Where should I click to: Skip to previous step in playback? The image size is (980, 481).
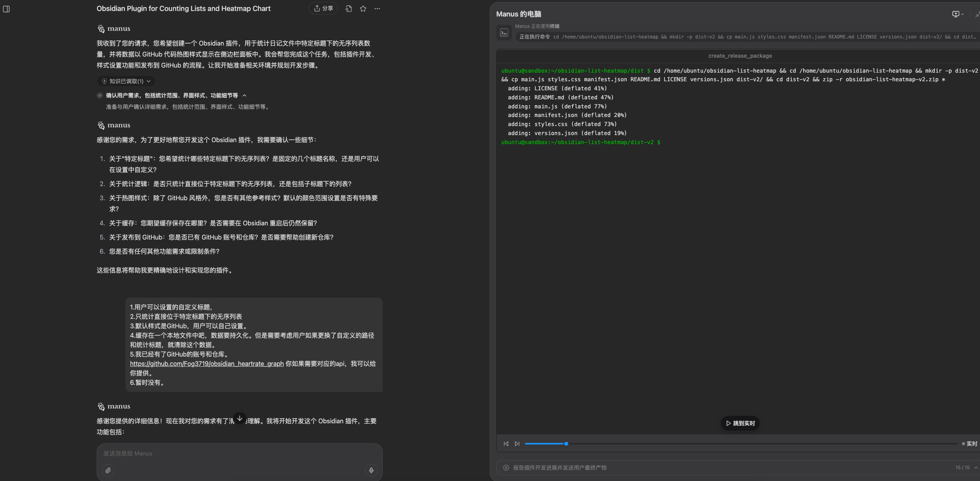coord(506,444)
